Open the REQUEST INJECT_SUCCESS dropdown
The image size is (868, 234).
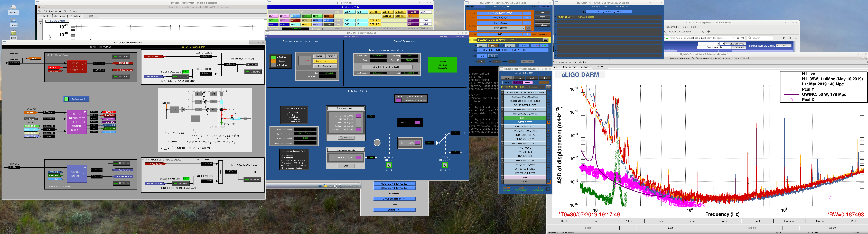tap(501, 28)
